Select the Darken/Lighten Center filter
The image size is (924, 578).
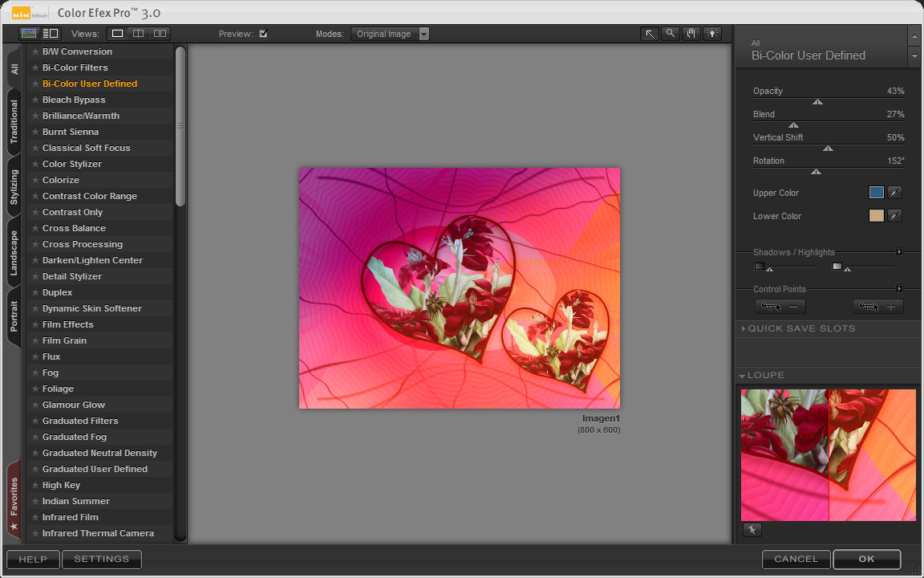click(92, 260)
